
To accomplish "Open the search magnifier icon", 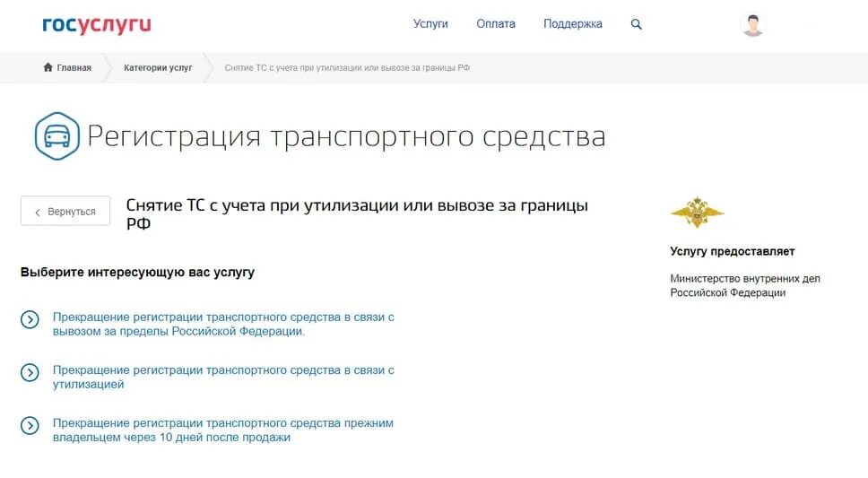I will coord(637,24).
